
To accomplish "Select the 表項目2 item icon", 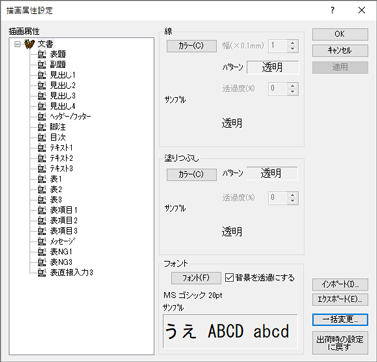I will tap(42, 221).
